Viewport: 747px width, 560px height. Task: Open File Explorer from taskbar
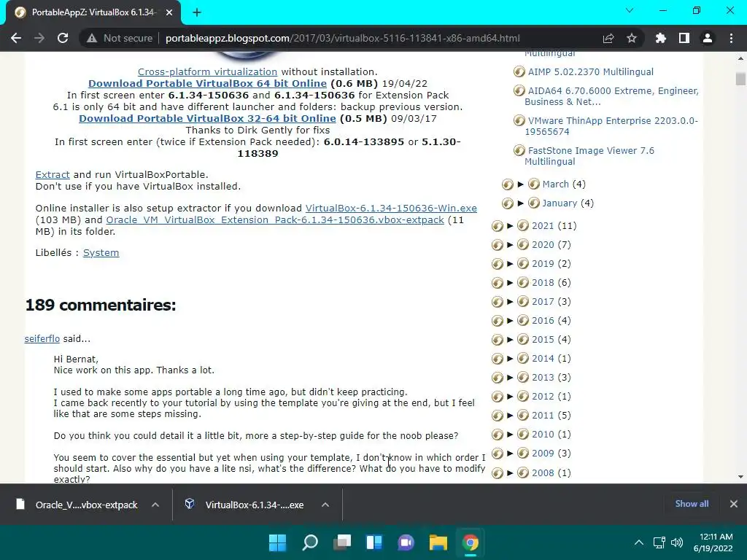tap(438, 542)
